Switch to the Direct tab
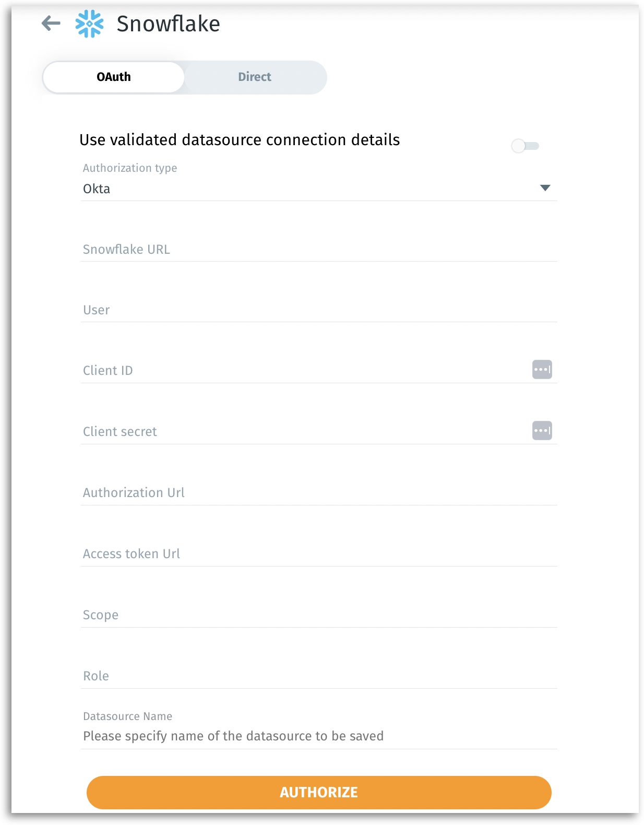The width and height of the screenshot is (644, 825). [255, 77]
